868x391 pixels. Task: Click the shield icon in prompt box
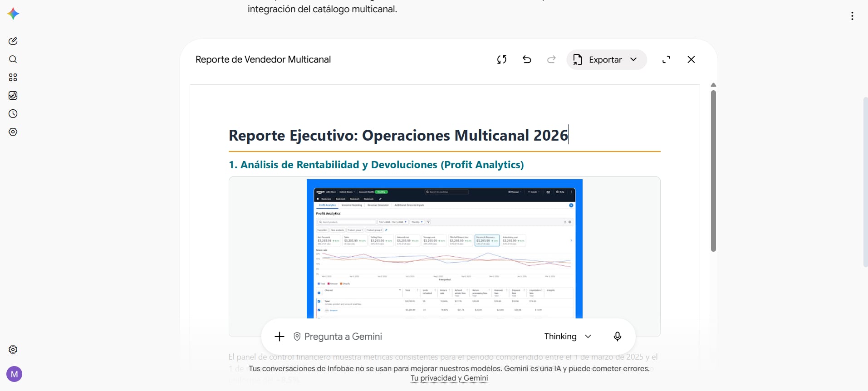click(x=297, y=337)
